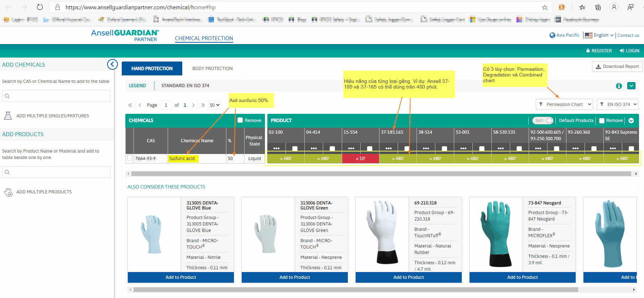Open the browser profile menu
The image size is (644, 298).
(614, 7)
